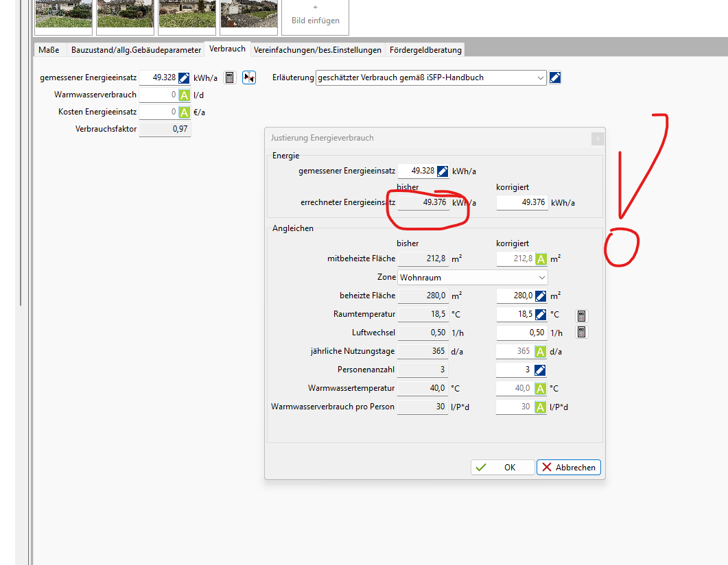Click the Abbrechen button
This screenshot has width=728, height=565.
pos(568,467)
